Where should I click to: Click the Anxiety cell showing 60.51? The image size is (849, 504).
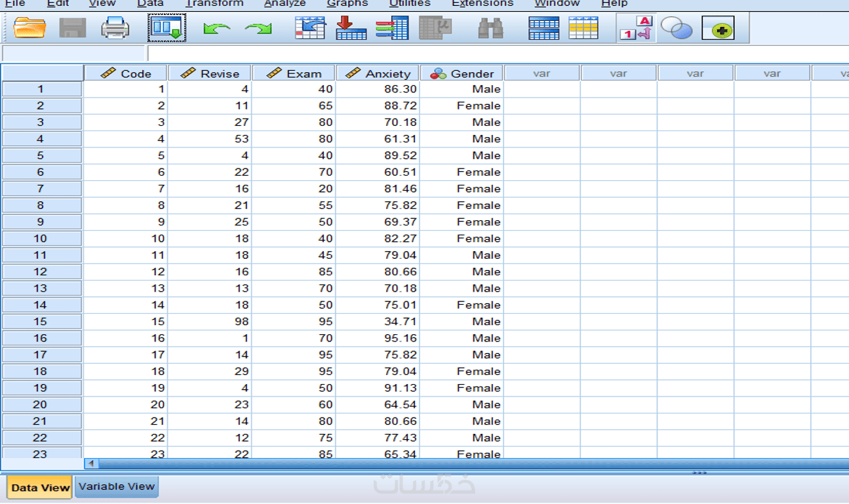coord(378,172)
